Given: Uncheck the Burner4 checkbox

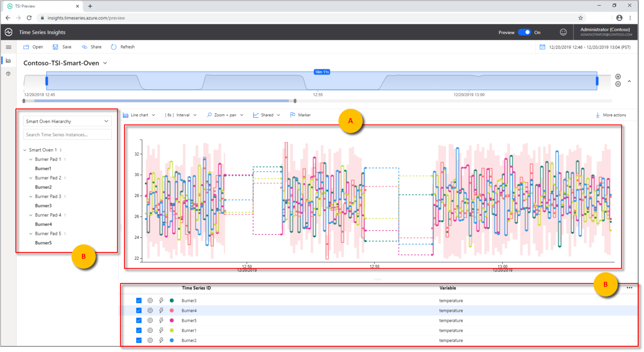Looking at the screenshot, I should [139, 310].
